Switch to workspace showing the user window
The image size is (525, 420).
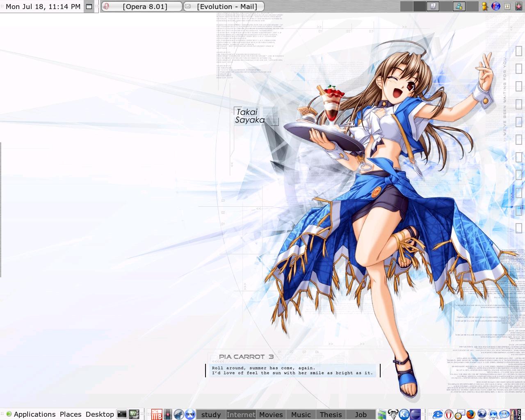459,6
